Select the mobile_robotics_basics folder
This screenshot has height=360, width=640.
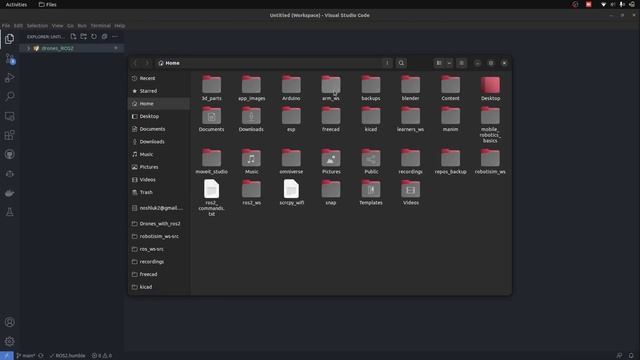click(x=490, y=124)
